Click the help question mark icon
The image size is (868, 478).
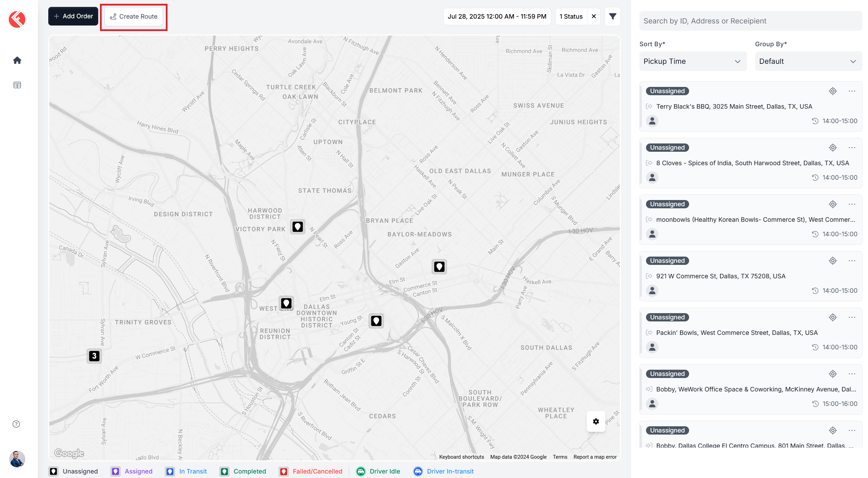pos(16,424)
